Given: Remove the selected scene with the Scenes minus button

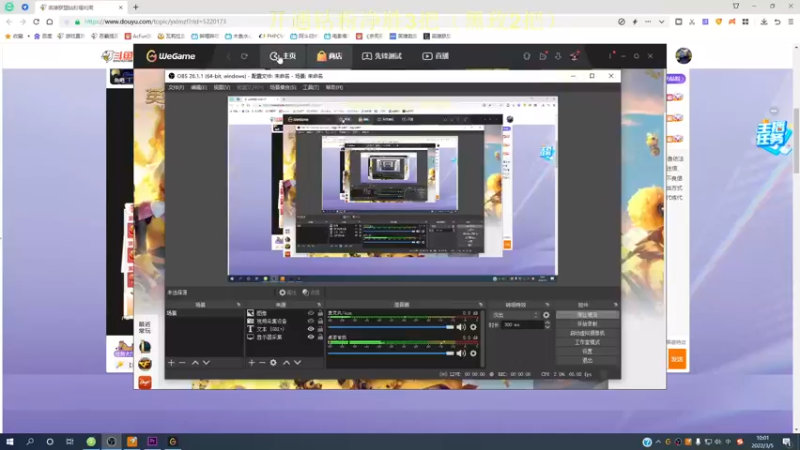Looking at the screenshot, I should click(x=182, y=362).
